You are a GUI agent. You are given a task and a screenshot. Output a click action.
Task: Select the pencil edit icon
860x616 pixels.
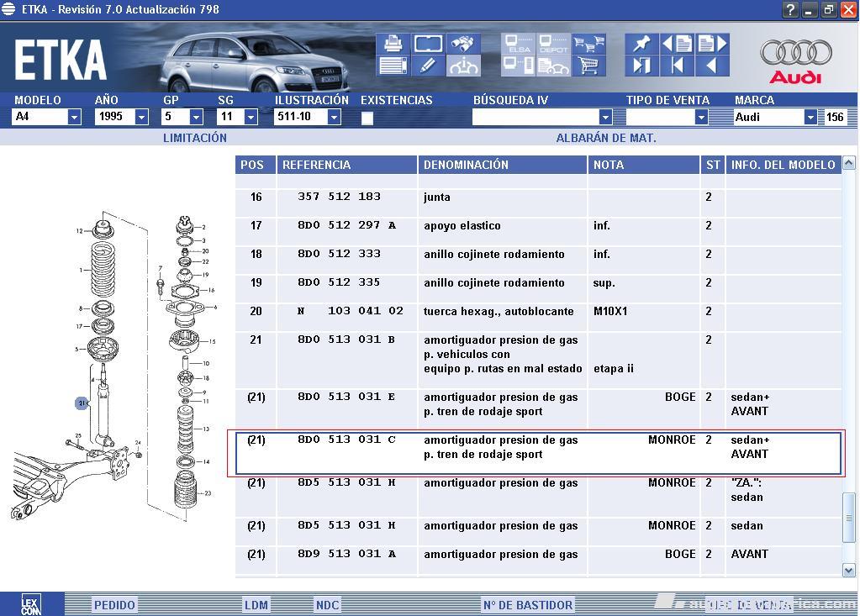(429, 66)
